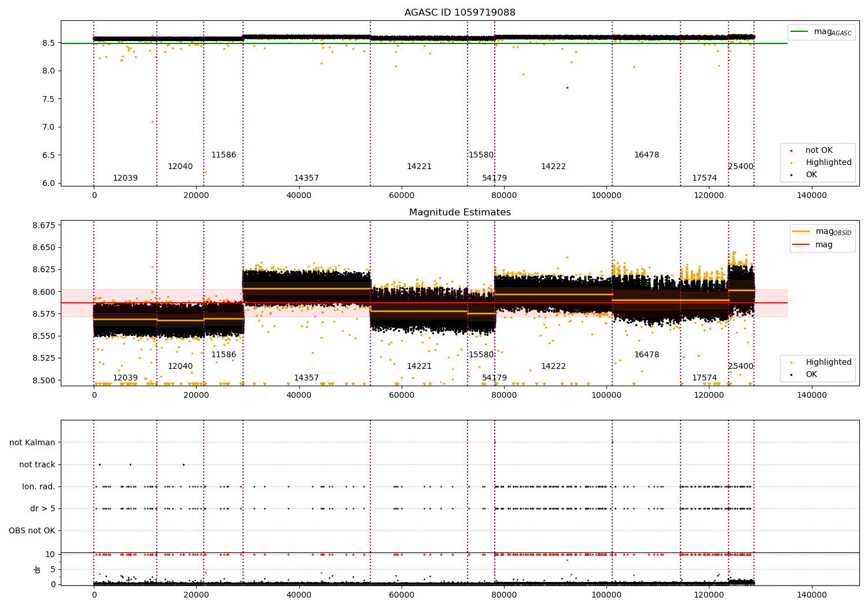Click the plot title 'AGASC ID 1059719088'

click(459, 13)
